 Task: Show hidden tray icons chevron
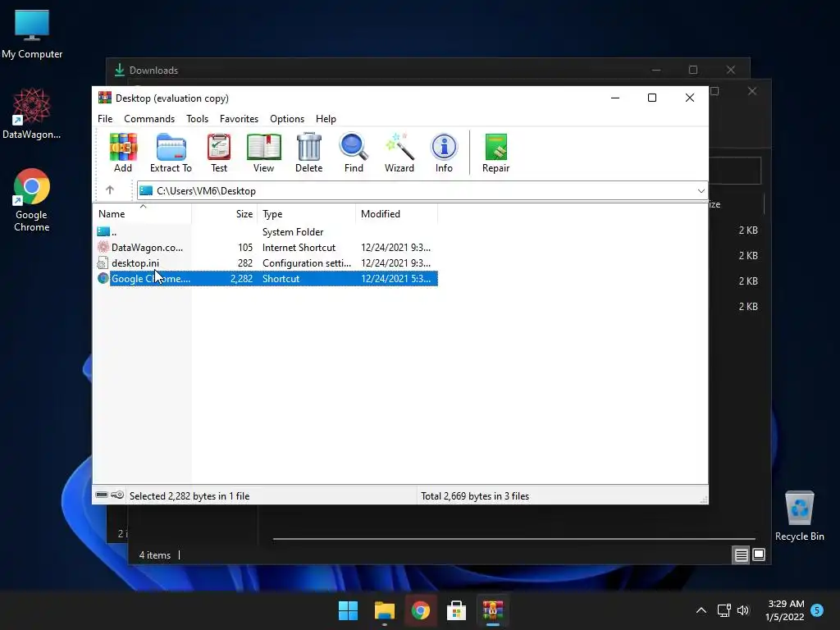click(701, 610)
